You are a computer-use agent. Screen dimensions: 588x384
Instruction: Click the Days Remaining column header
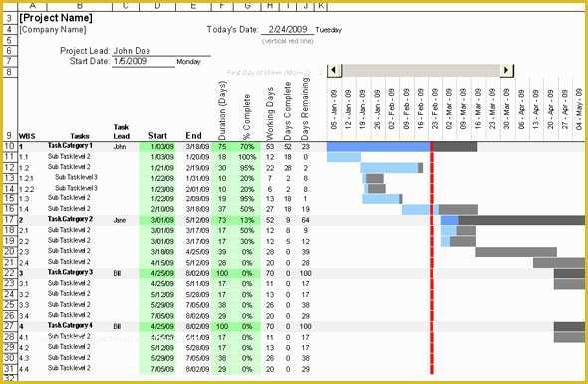(x=305, y=109)
